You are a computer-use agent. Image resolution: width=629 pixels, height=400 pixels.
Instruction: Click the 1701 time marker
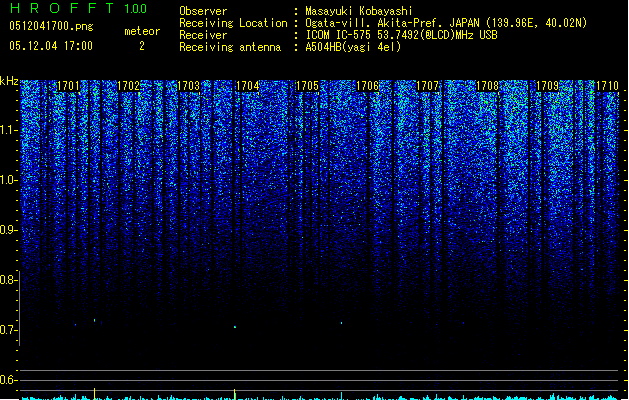click(69, 86)
